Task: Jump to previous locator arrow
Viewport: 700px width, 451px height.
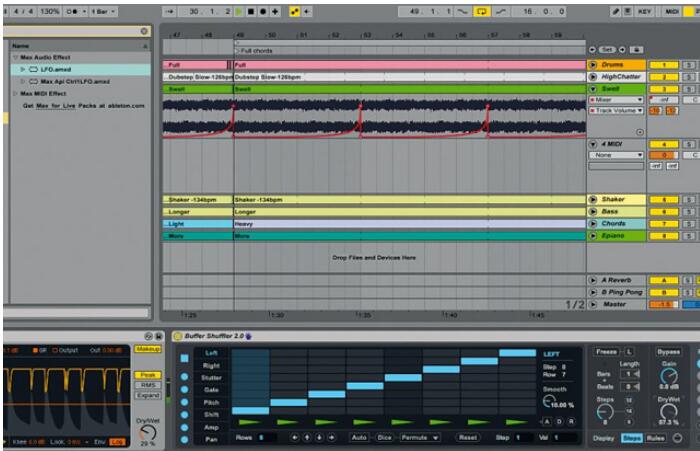Action: pyautogui.click(x=592, y=50)
